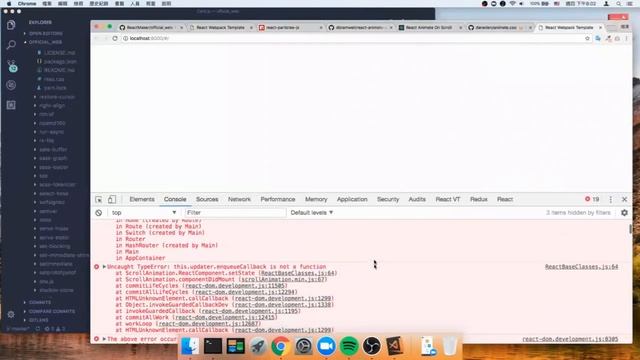Open VS Code manage gear icon
Screen dimensions: 640x360
coord(11,314)
